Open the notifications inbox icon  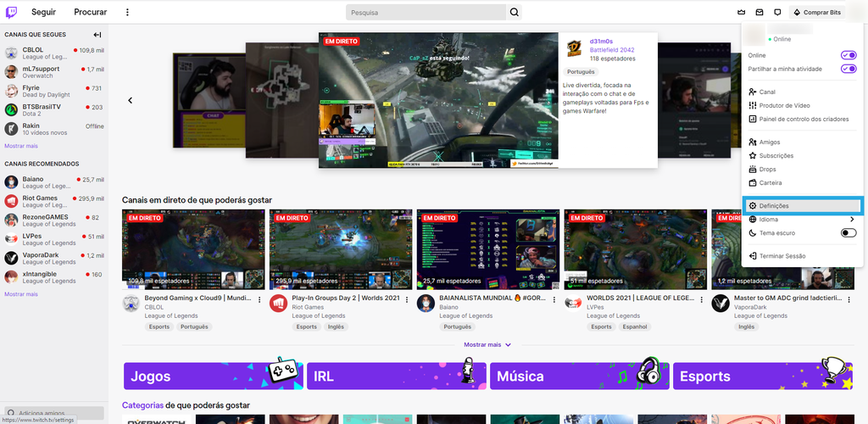pos(759,12)
